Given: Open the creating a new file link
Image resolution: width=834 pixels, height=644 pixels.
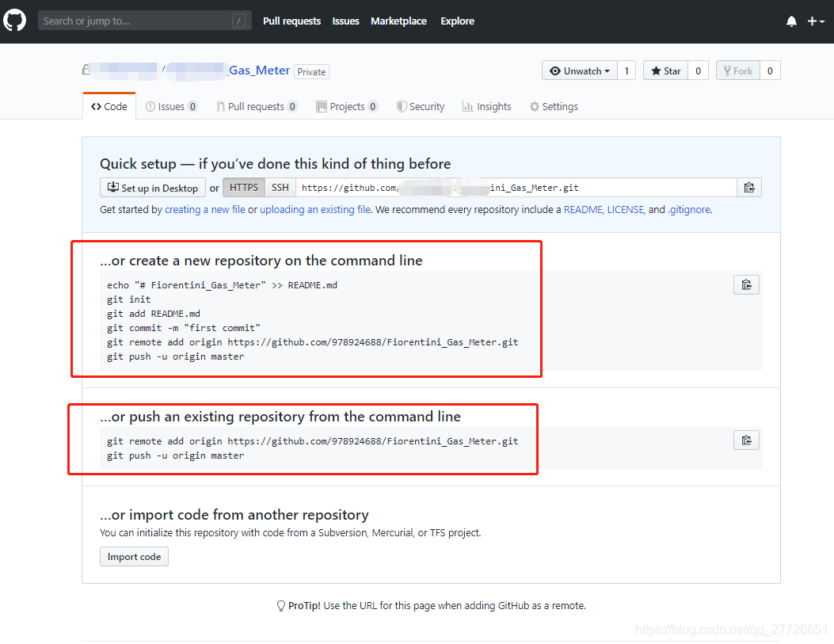Looking at the screenshot, I should coord(205,210).
